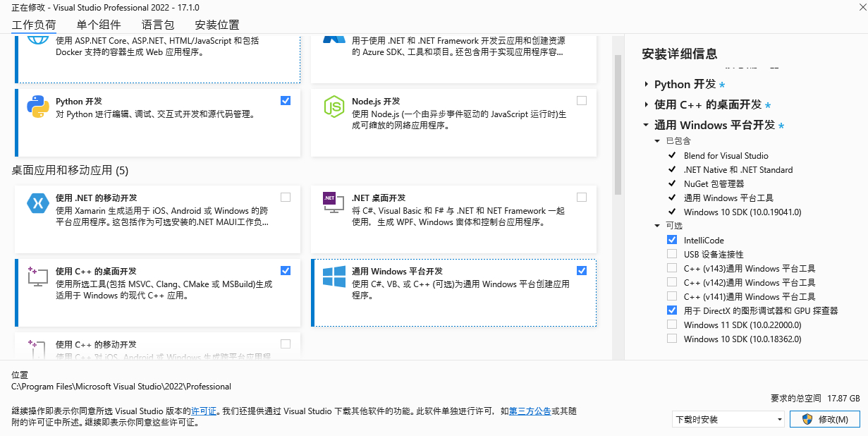
Task: Check C++ (v143)通用 Windows 平台工具
Action: (671, 268)
